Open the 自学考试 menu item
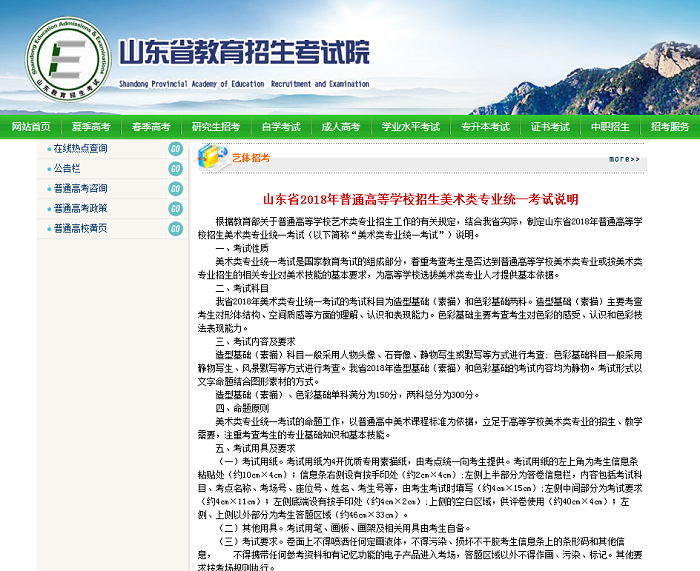 coord(281,127)
